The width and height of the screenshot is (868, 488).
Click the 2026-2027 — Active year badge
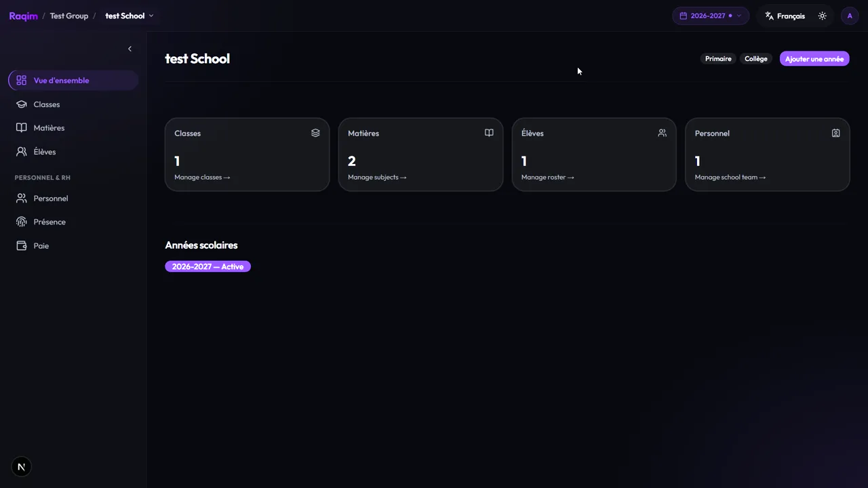pyautogui.click(x=208, y=267)
